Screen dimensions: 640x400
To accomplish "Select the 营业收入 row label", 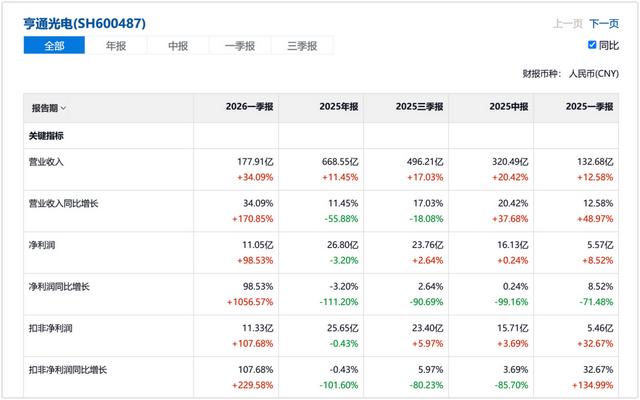I will [x=46, y=162].
